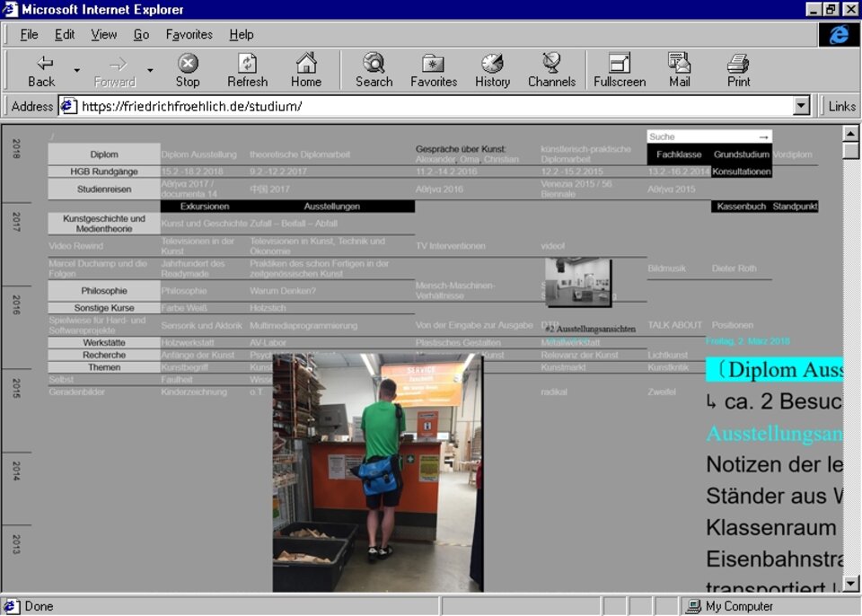862x616 pixels.
Task: Submit search with the arrow button
Action: (x=763, y=136)
